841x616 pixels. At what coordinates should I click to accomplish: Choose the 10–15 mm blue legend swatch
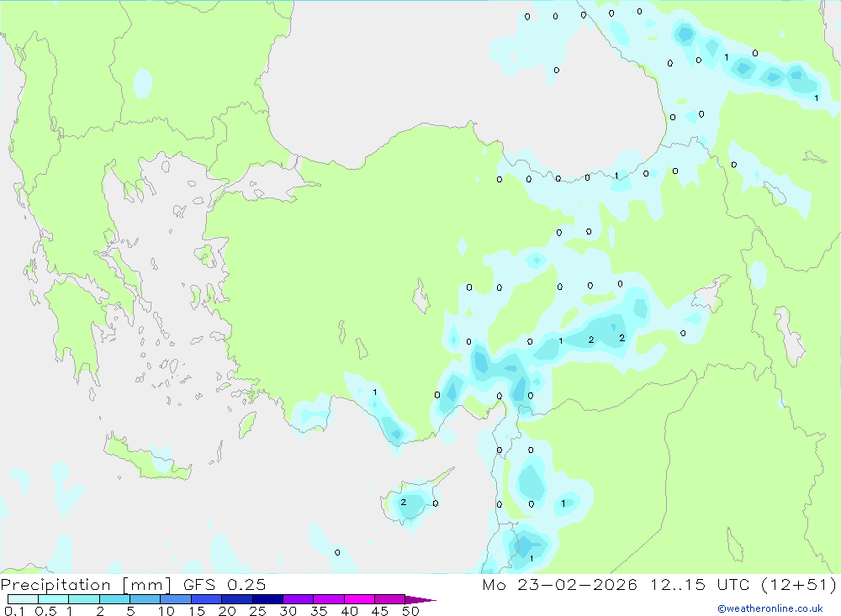pos(176,599)
